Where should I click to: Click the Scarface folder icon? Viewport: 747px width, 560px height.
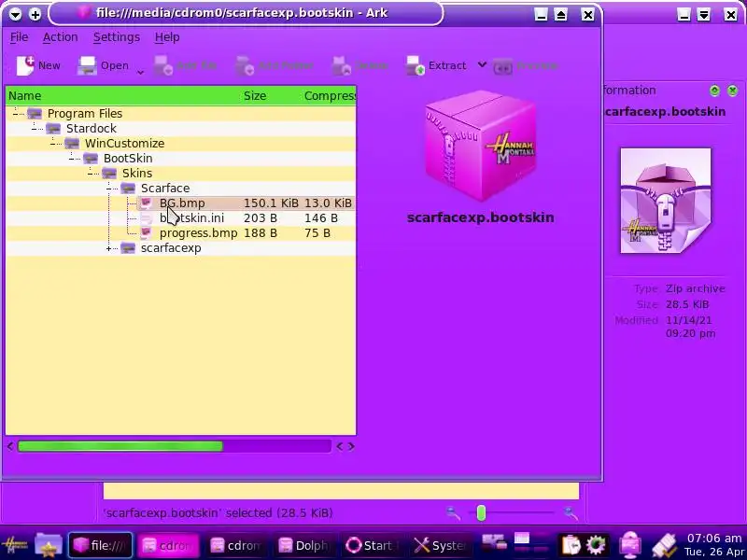(x=128, y=189)
